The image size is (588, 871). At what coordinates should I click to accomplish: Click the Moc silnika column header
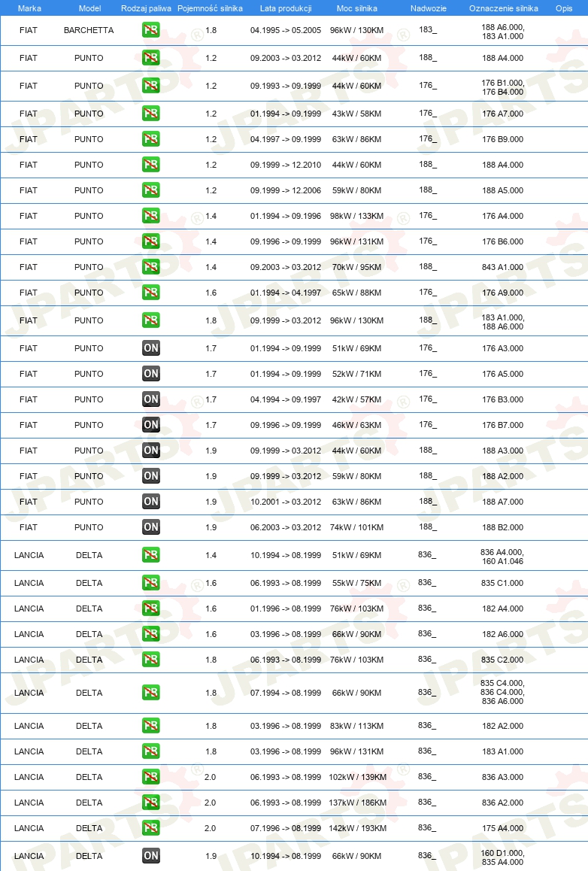tap(357, 8)
